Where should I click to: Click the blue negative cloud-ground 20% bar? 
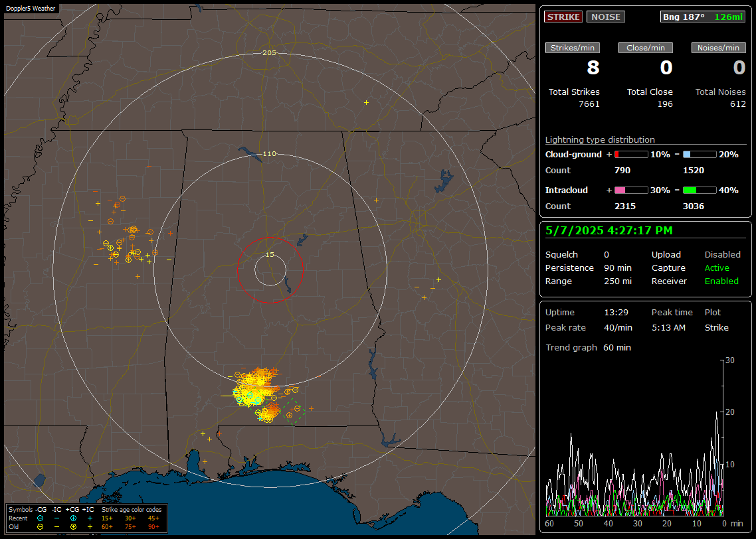[700, 155]
